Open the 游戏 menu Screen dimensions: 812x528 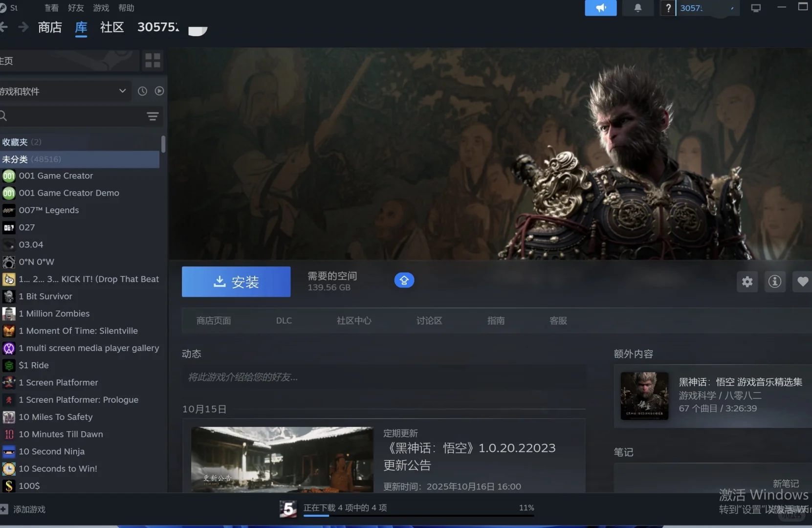pyautogui.click(x=101, y=8)
